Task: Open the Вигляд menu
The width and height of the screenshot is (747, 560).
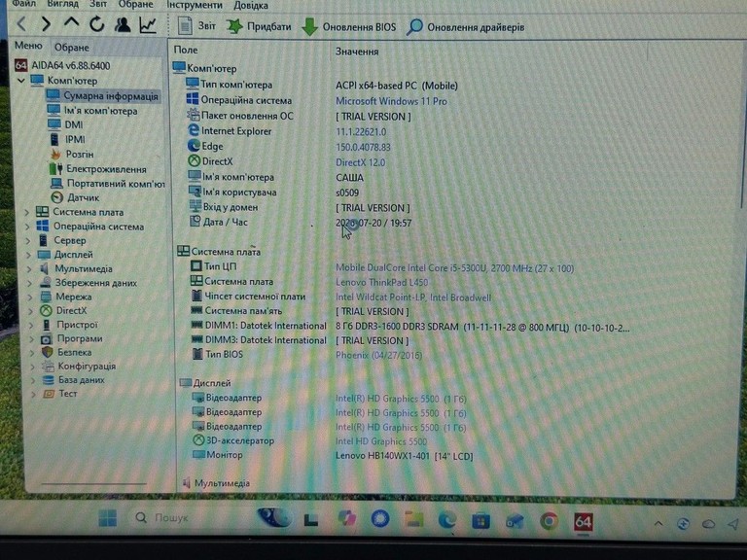Action: tap(63, 4)
